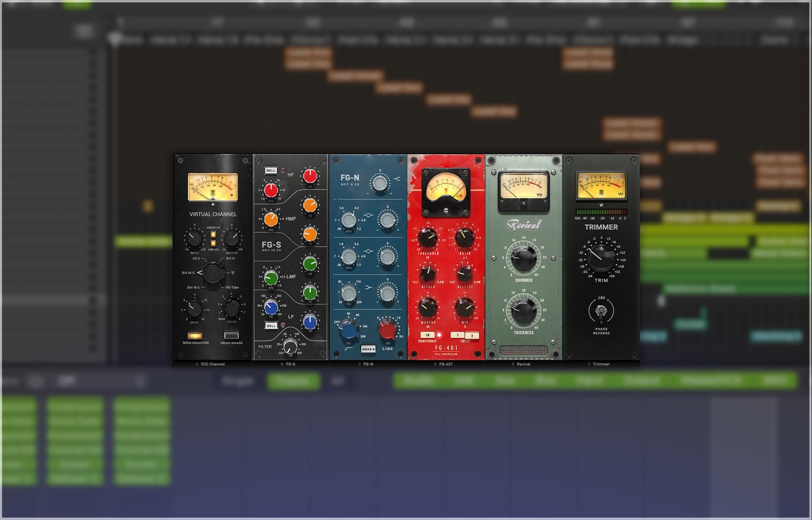Click the FG-N low shelf curve icon
The width and height of the screenshot is (812, 520).
tap(368, 287)
